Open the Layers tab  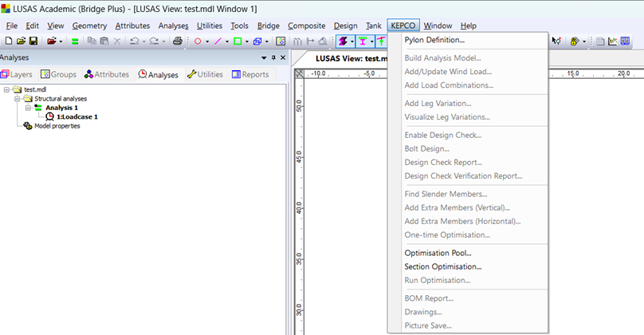pos(16,74)
